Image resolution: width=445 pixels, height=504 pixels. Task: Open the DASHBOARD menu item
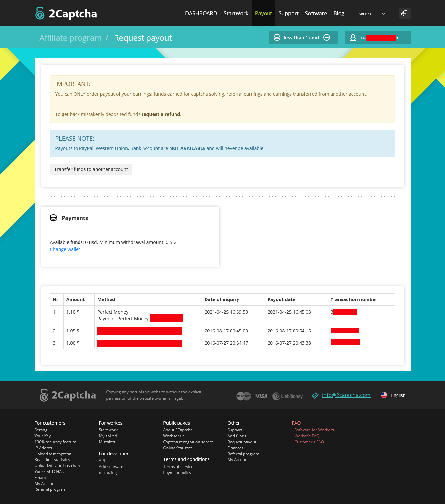click(201, 13)
